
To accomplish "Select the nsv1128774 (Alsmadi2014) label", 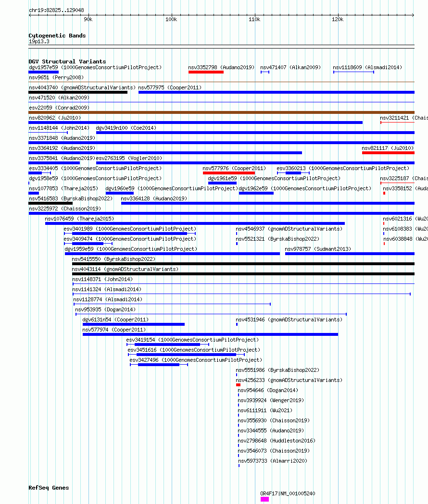I will (108, 300).
